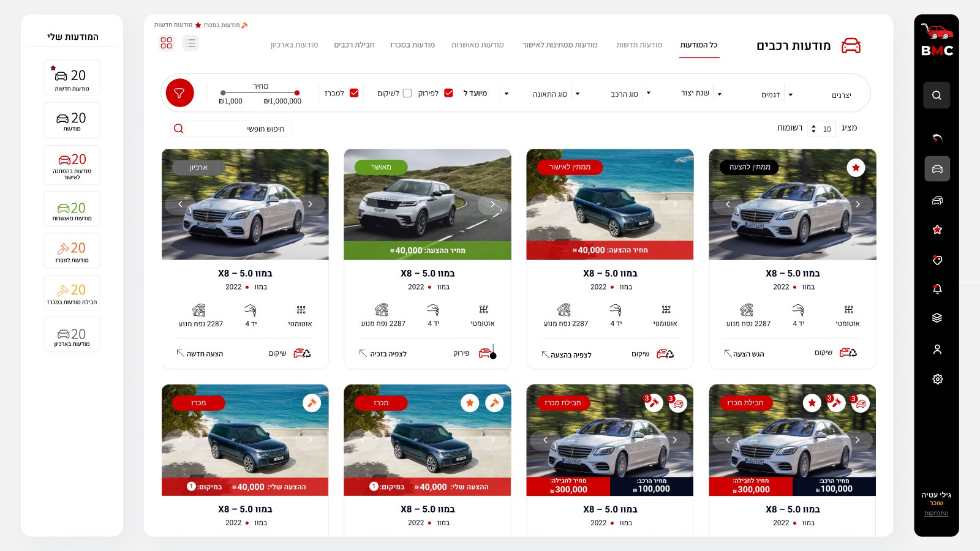The width and height of the screenshot is (980, 551).
Task: Focus the 'חיפוש חופשי' search field
Action: [231, 129]
